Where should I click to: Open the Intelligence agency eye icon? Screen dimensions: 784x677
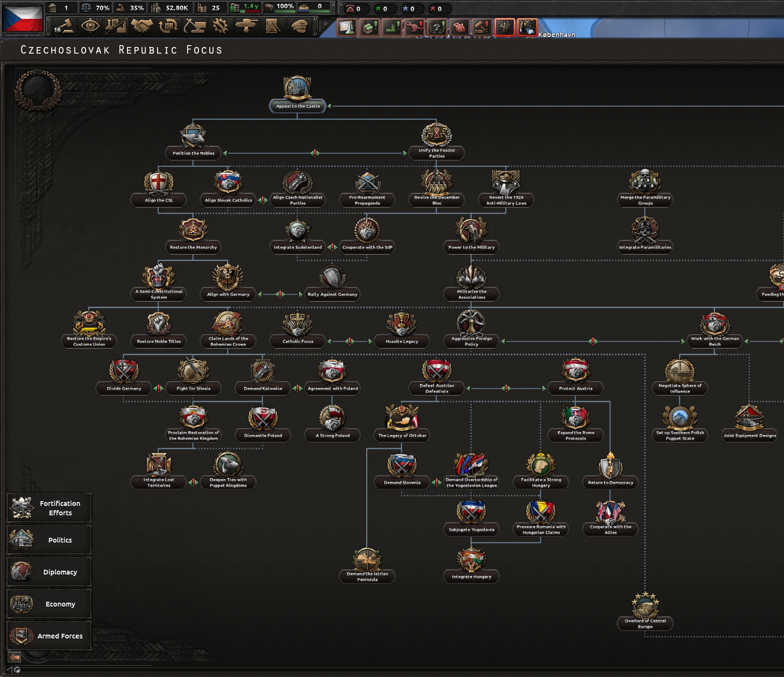pyautogui.click(x=90, y=26)
